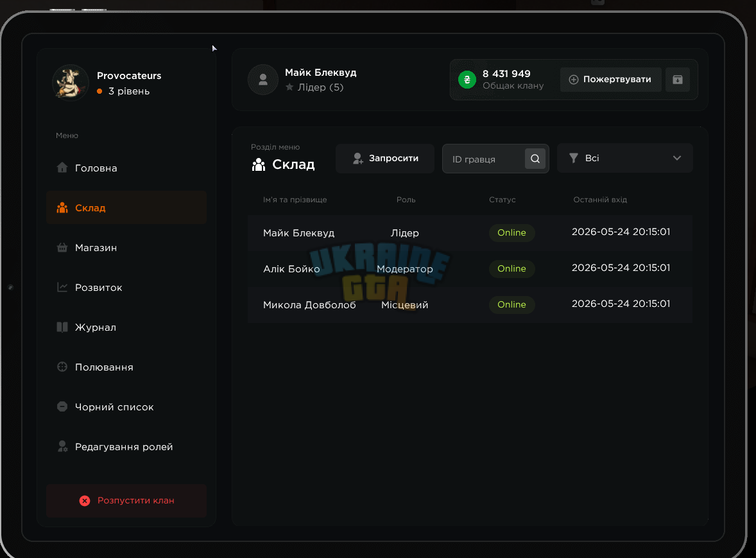The height and width of the screenshot is (558, 756).
Task: Click the user gear icon beside Редагування ролей
Action: point(62,446)
